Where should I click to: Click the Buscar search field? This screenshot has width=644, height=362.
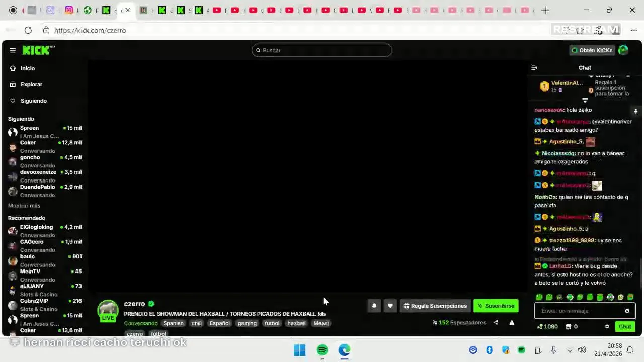click(322, 50)
